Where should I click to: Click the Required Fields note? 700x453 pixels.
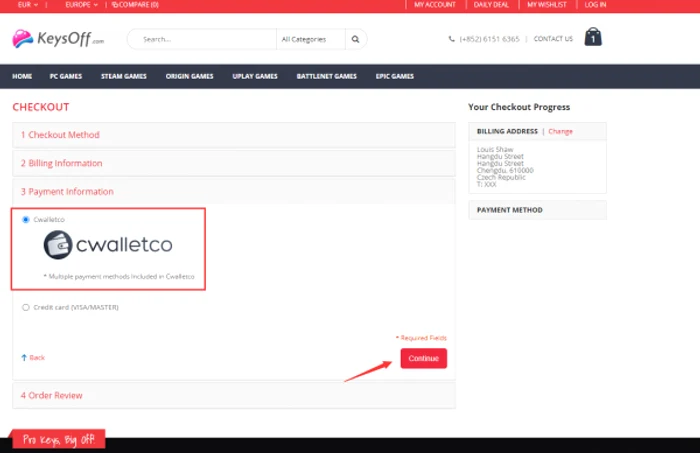pyautogui.click(x=421, y=338)
